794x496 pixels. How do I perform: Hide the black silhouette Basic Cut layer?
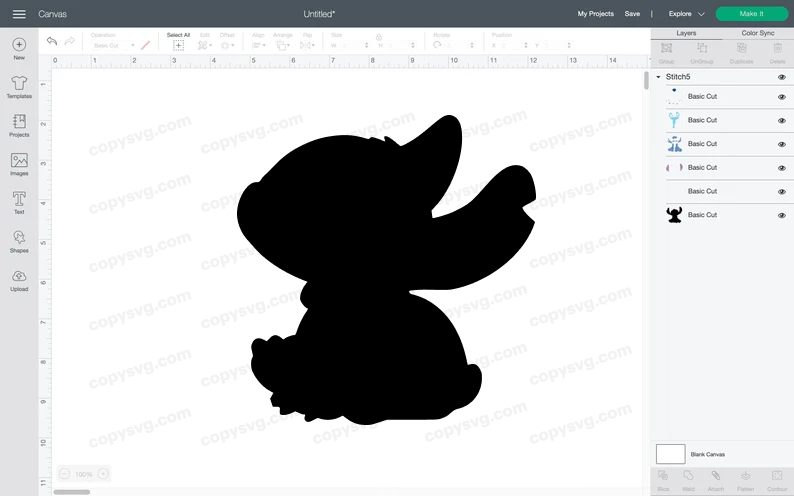[x=782, y=215]
